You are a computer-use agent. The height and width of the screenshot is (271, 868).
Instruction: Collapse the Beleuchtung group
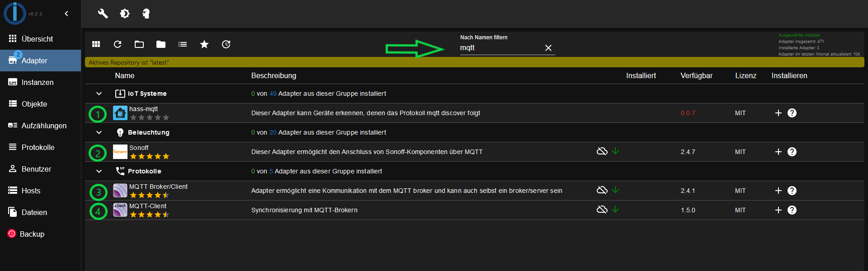tap(99, 132)
